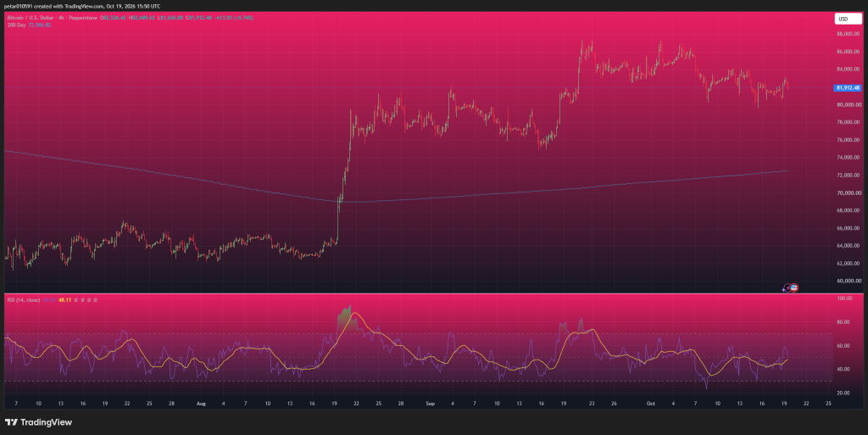This screenshot has height=435, width=868.
Task: Click the 20.00 RSI axis label
Action: [x=843, y=393]
